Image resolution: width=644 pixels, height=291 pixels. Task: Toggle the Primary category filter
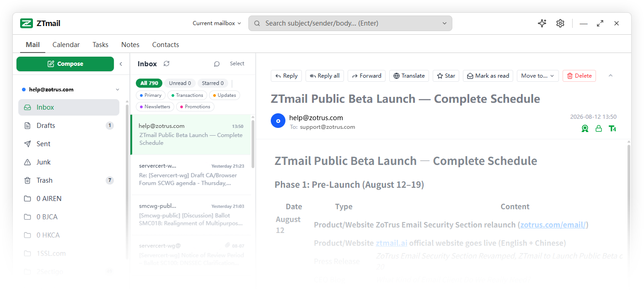[150, 95]
